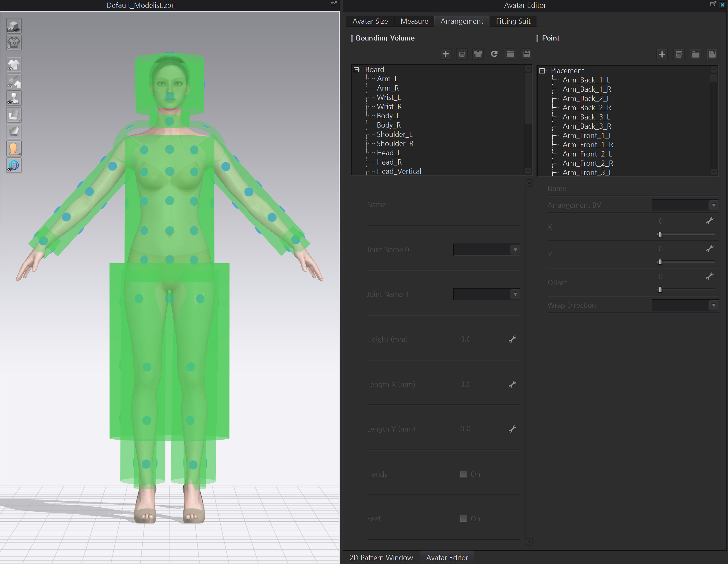
Task: Delete the selected Bounding Volume using trash icon
Action: [462, 54]
